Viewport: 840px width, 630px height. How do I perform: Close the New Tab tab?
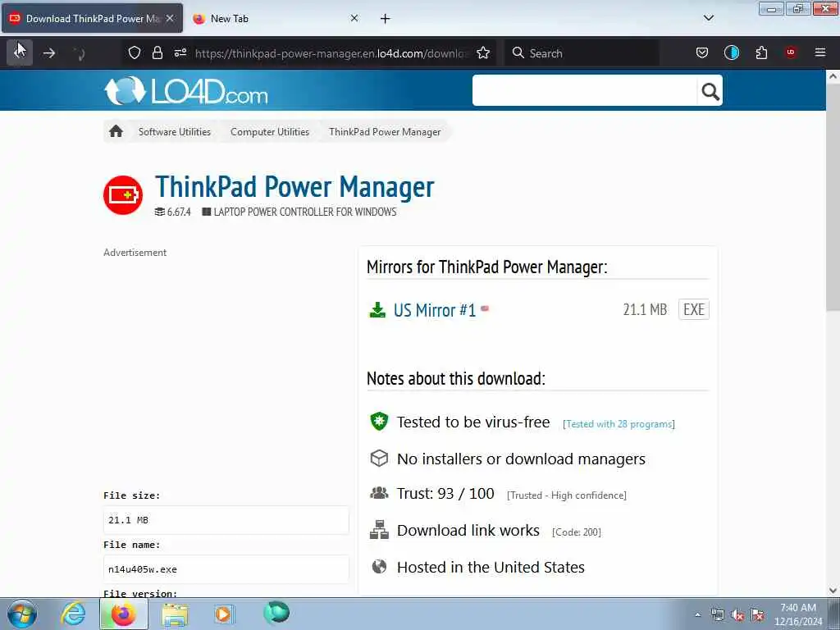354,18
